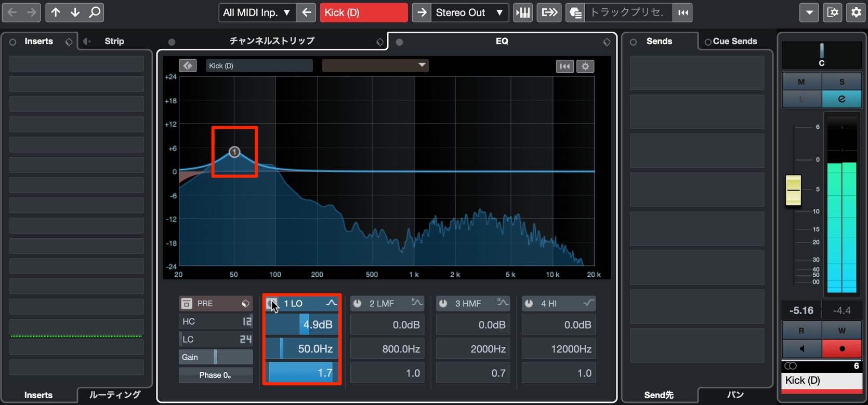The height and width of the screenshot is (405, 868).
Task: Click the red Kick (D) channel name
Action: [363, 12]
